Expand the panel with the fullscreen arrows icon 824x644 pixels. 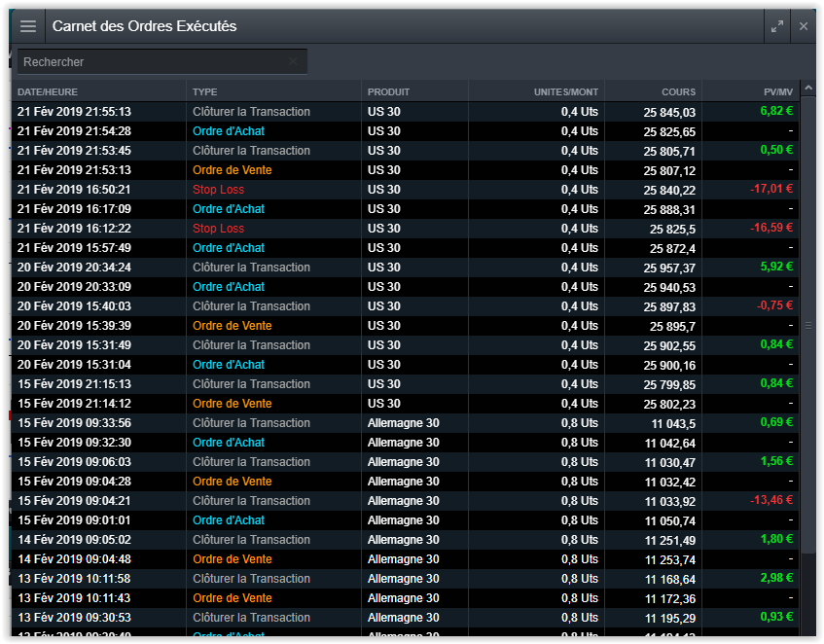pos(776,26)
